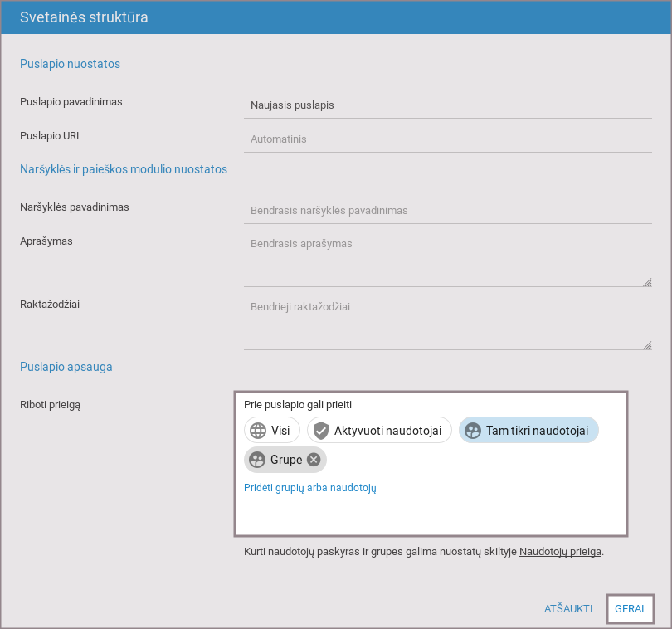
Task: Open the Naudotojų prieiga settings link
Action: click(x=560, y=551)
